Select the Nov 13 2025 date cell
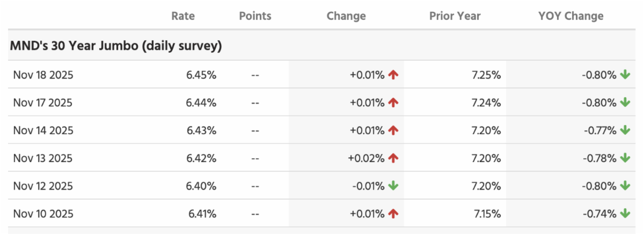 pos(43,158)
